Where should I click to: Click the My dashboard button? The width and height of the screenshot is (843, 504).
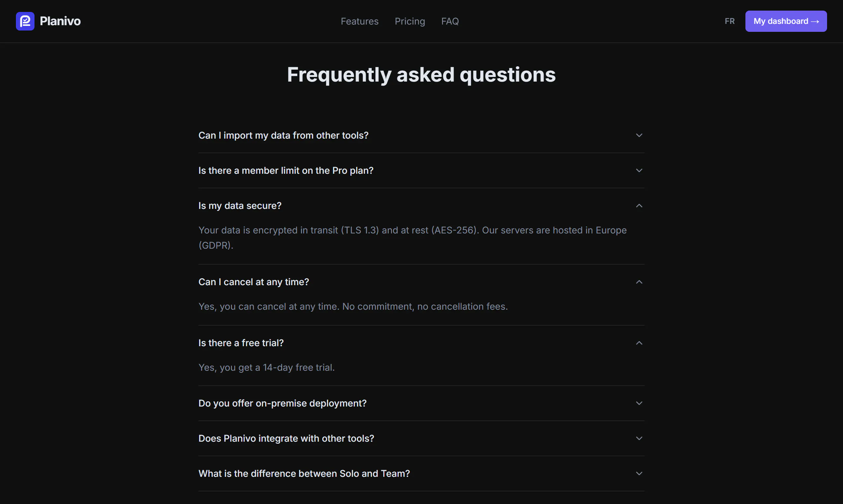[786, 21]
